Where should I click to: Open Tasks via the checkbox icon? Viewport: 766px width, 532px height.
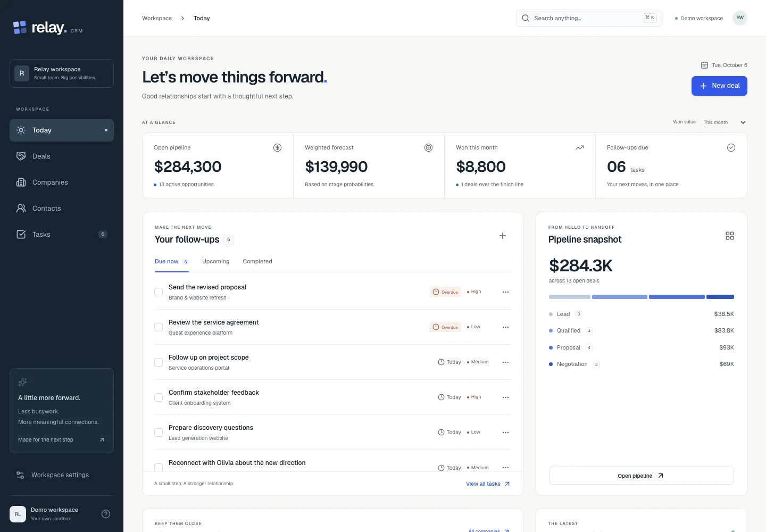[x=21, y=235]
